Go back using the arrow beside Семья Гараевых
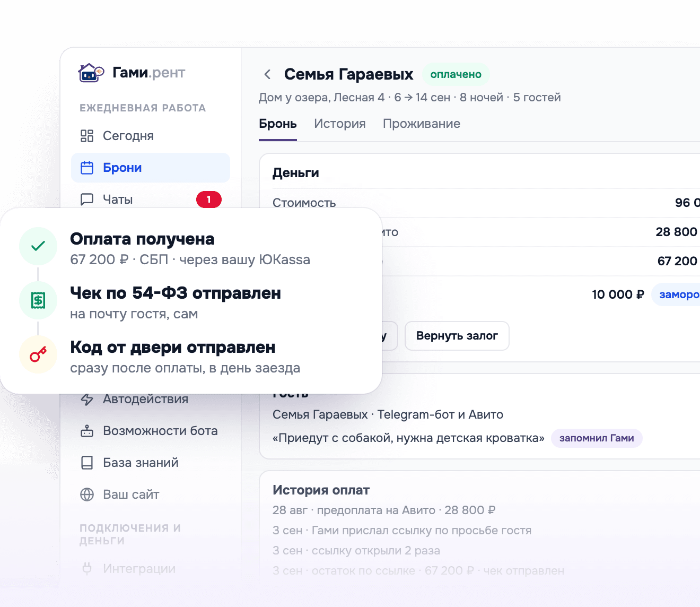Image resolution: width=700 pixels, height=607 pixels. click(x=268, y=74)
